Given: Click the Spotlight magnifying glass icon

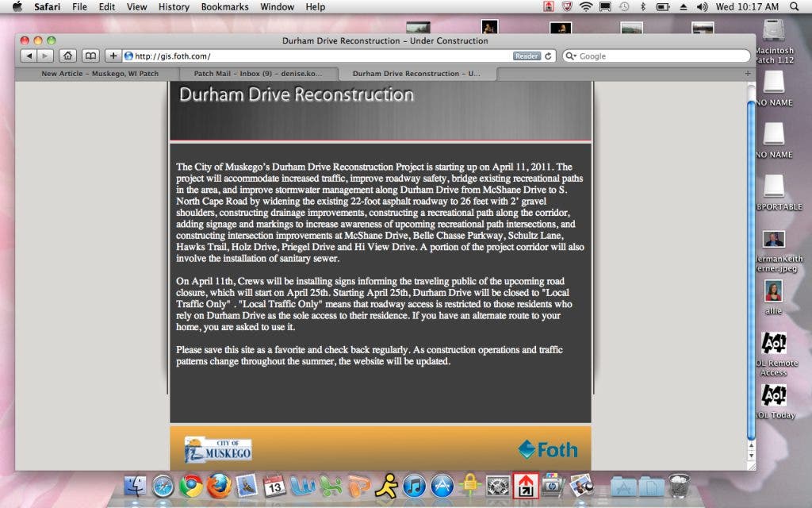Looking at the screenshot, I should (x=795, y=6).
